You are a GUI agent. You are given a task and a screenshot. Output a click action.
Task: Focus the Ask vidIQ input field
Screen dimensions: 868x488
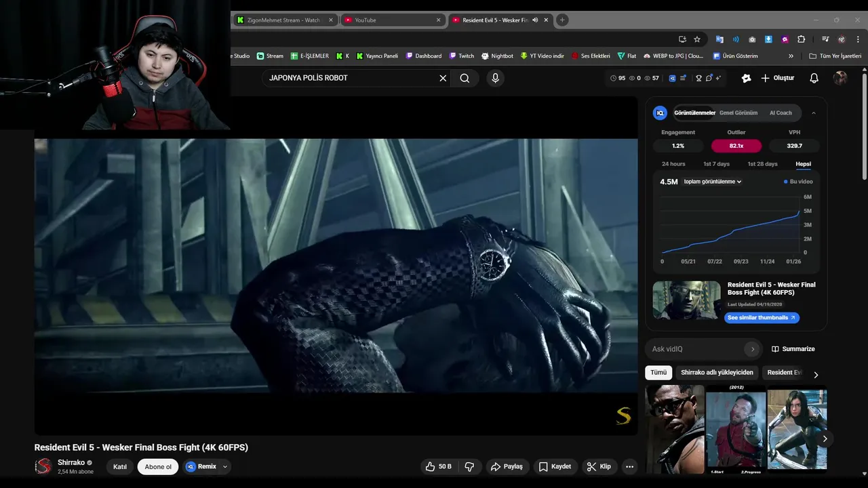[x=695, y=349]
